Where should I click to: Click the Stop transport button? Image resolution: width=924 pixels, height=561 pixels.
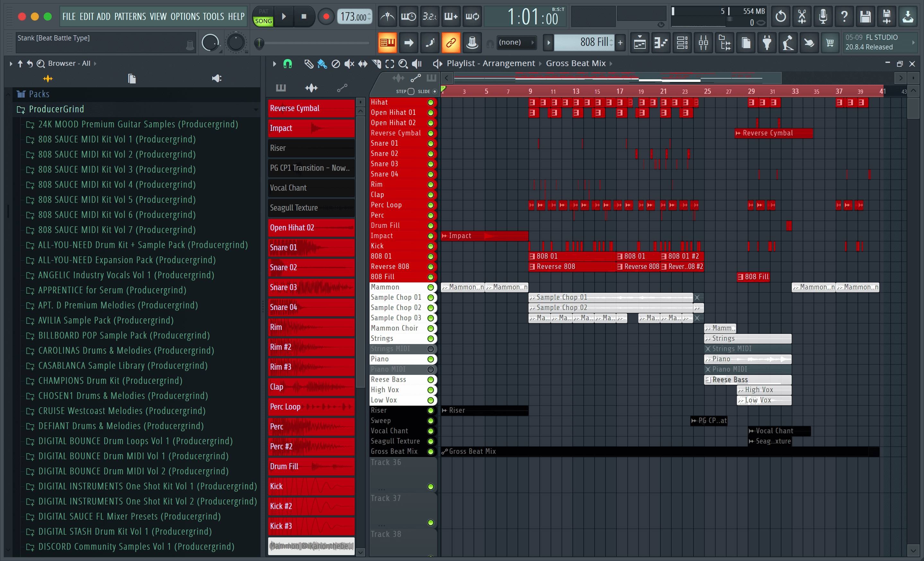304,16
